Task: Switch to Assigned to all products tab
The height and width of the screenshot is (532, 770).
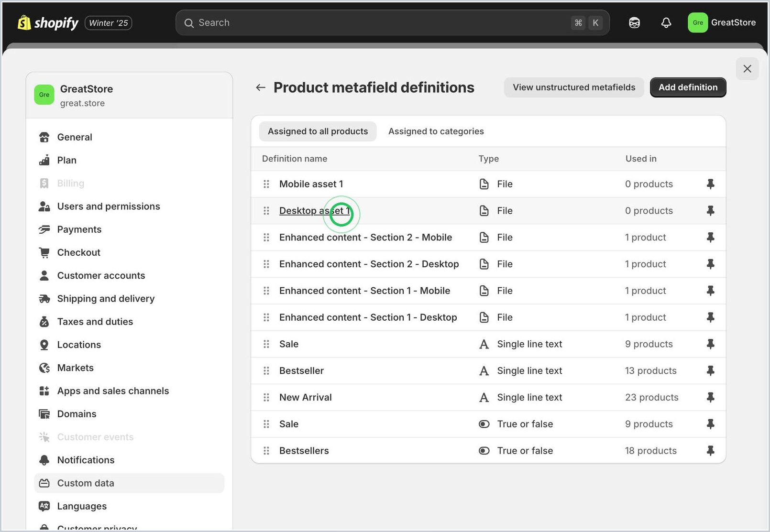Action: 318,131
